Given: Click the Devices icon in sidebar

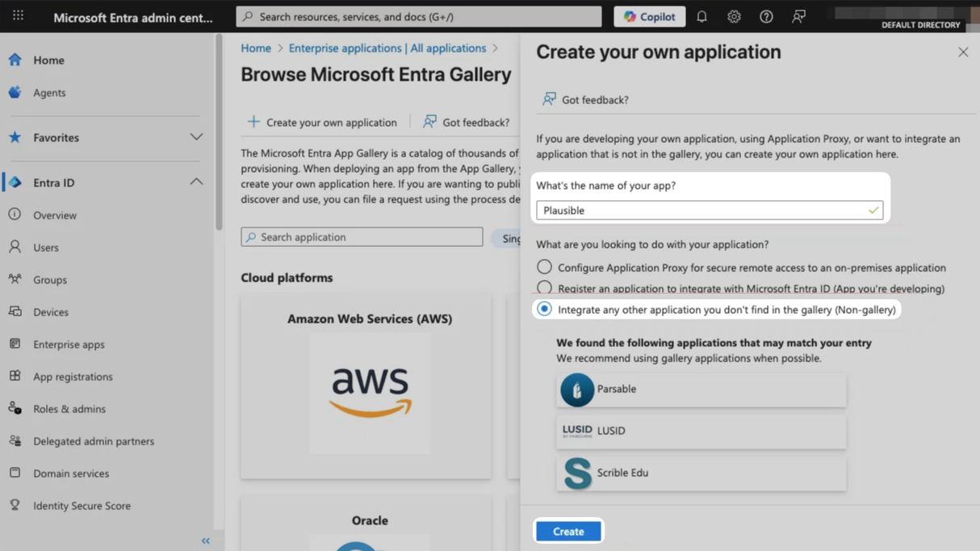Looking at the screenshot, I should click(x=15, y=311).
